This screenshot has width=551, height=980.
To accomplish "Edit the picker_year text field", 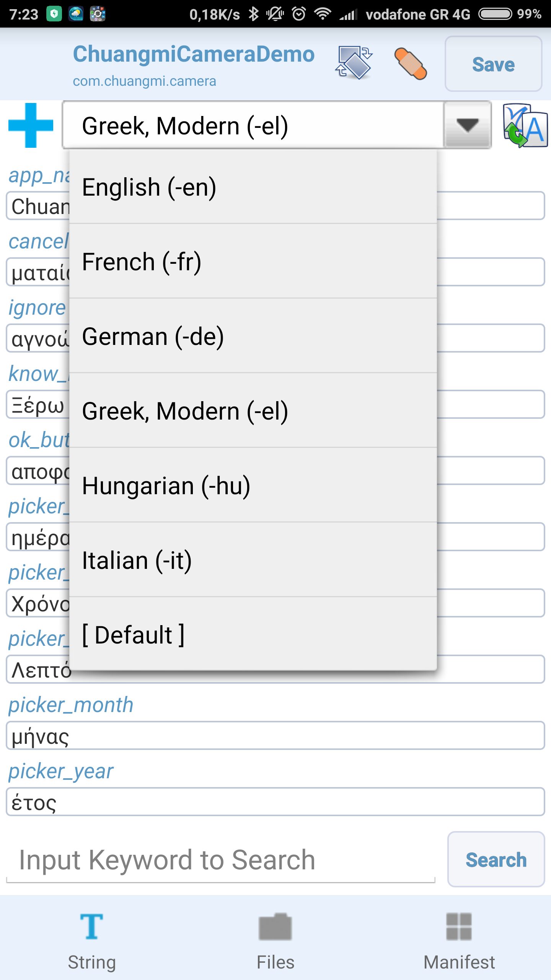I will pos(275,802).
